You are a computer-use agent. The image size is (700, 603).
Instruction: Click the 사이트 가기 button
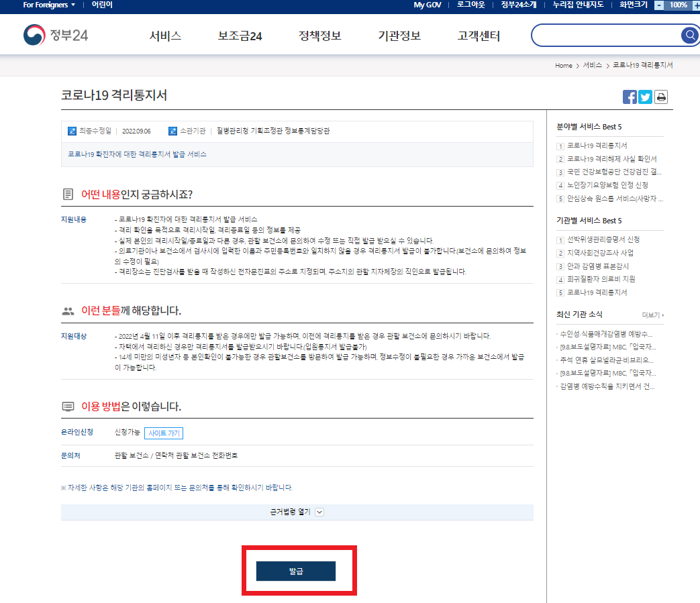(x=163, y=433)
